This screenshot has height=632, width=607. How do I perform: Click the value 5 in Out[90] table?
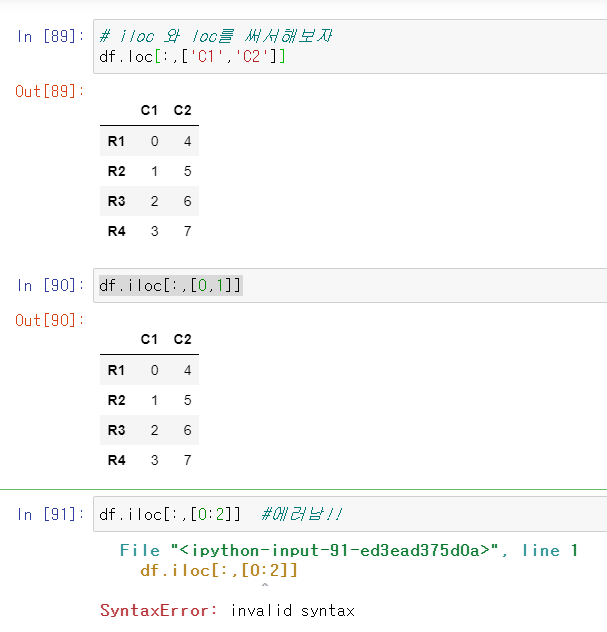pyautogui.click(x=187, y=400)
